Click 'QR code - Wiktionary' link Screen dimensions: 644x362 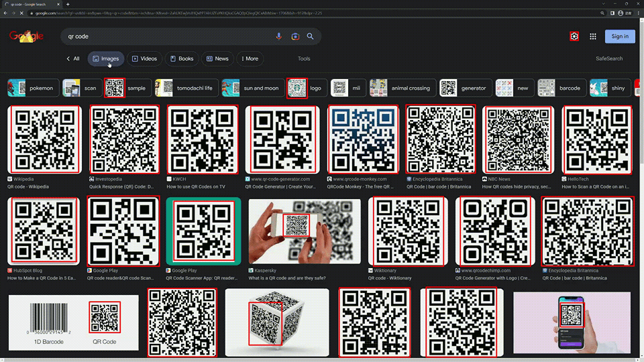coord(390,278)
